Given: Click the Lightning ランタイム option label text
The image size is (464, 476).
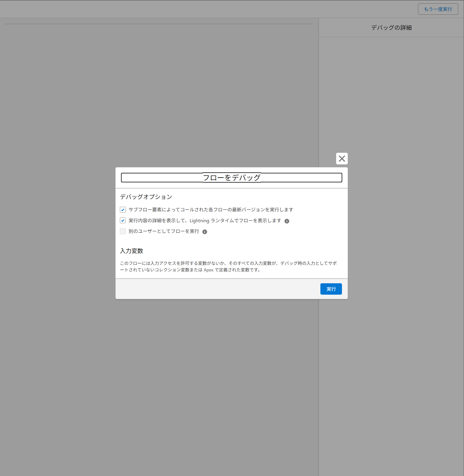Looking at the screenshot, I should (205, 221).
